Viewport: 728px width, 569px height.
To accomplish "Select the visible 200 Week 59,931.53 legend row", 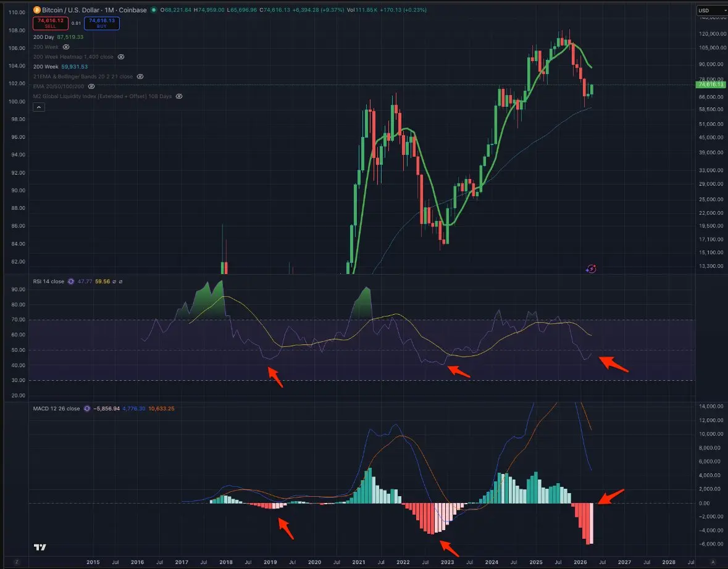I will point(61,67).
